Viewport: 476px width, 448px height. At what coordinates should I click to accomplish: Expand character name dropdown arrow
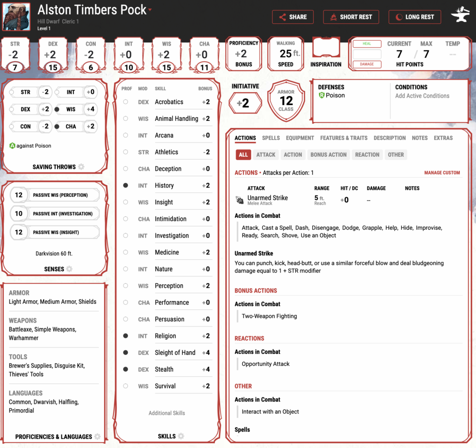click(150, 10)
